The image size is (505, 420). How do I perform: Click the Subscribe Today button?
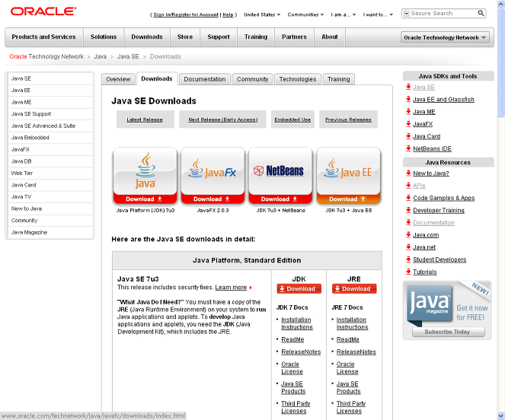coord(448,332)
